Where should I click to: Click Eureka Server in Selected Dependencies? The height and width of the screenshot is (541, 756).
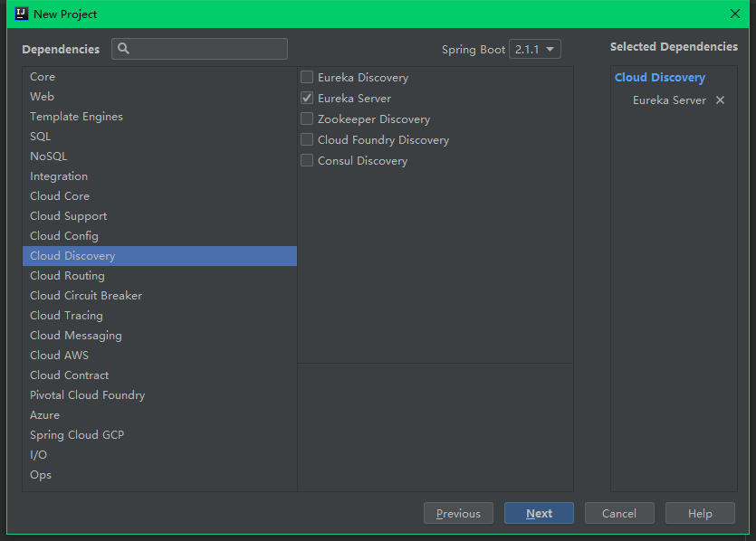tap(669, 100)
